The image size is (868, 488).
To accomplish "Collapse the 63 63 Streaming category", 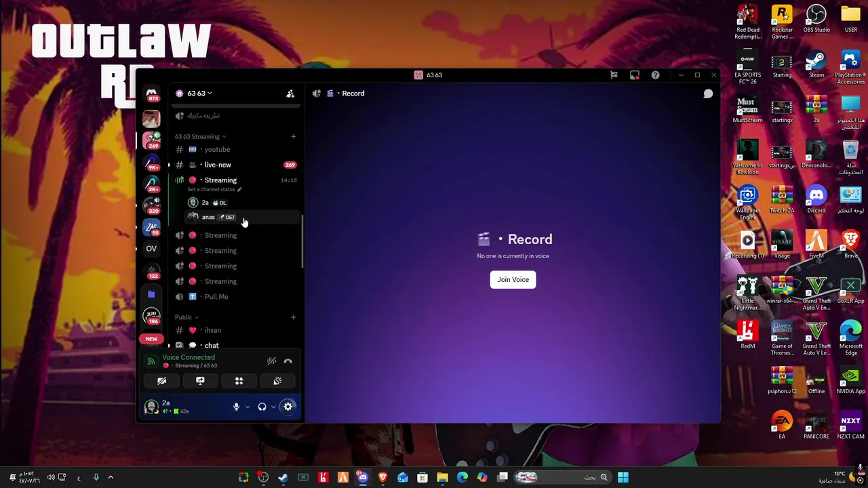I will pyautogui.click(x=200, y=136).
